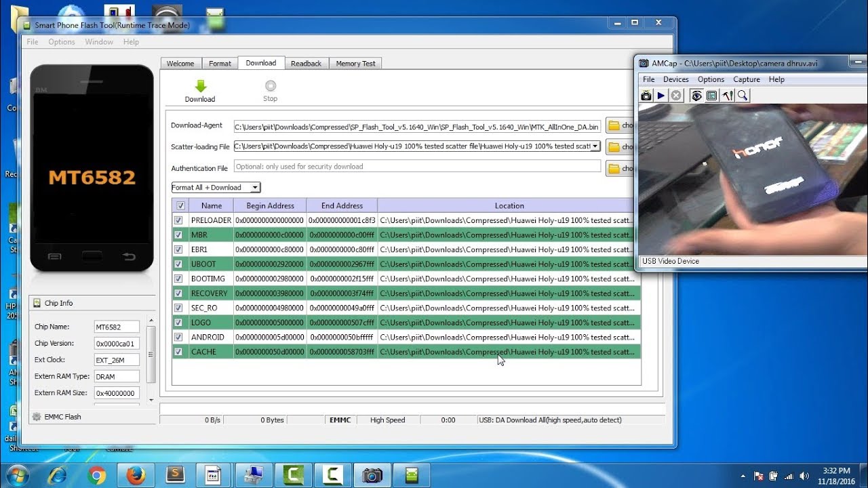Click the blue play arrow in AMCap toolbar
The image size is (868, 488).
(x=661, y=96)
